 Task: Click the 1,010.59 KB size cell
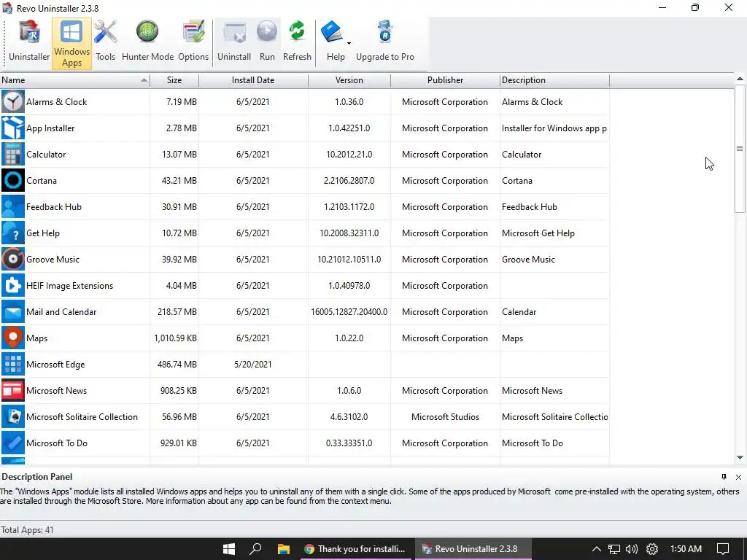pyautogui.click(x=175, y=338)
